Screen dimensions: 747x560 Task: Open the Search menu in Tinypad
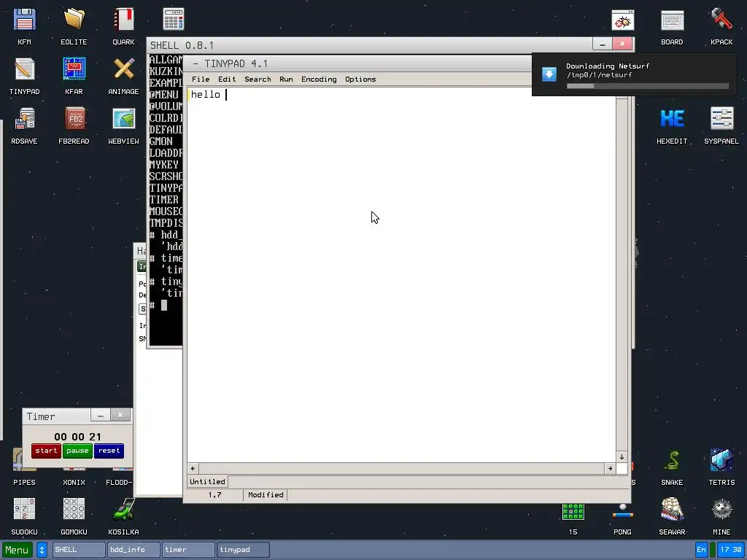coord(258,79)
